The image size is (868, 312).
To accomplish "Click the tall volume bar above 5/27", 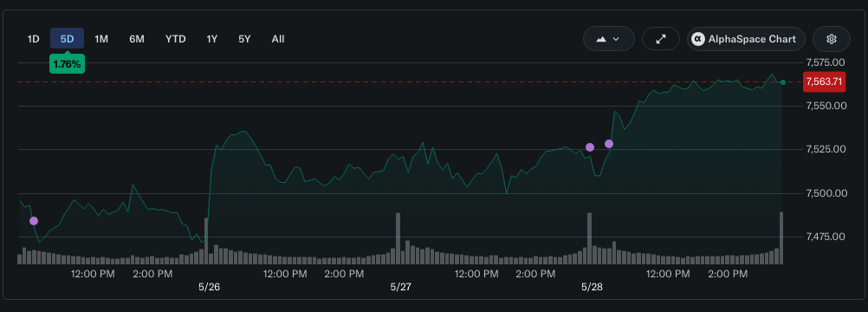I will (x=398, y=238).
